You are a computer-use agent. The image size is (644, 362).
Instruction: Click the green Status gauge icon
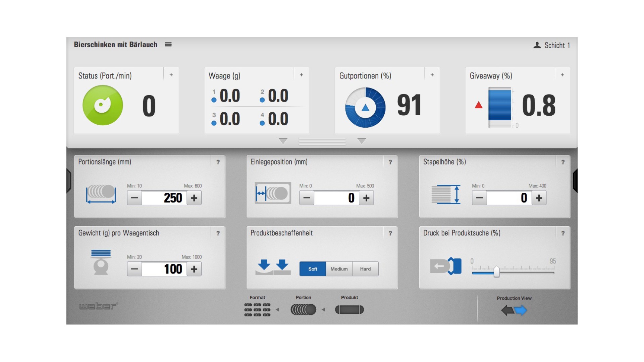tap(102, 105)
